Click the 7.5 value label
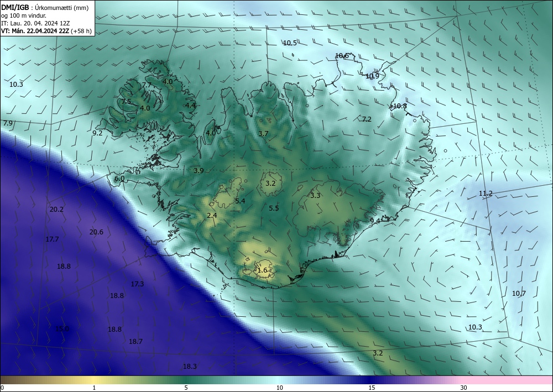The width and height of the screenshot is (553, 392). click(x=126, y=102)
